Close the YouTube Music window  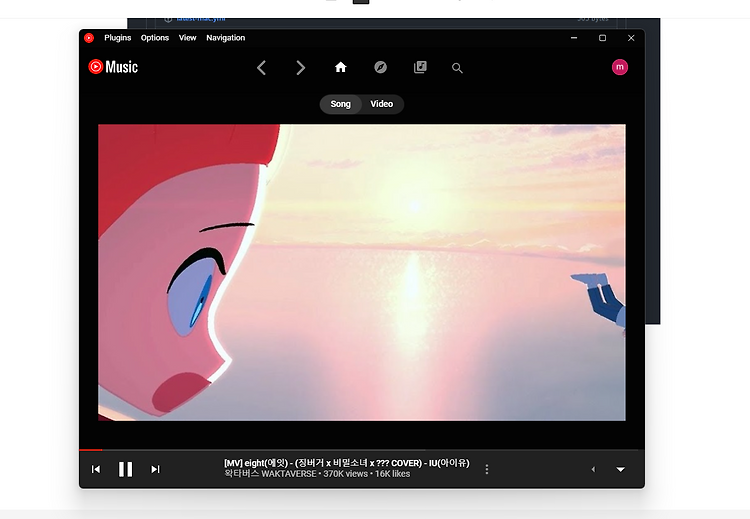(x=631, y=38)
